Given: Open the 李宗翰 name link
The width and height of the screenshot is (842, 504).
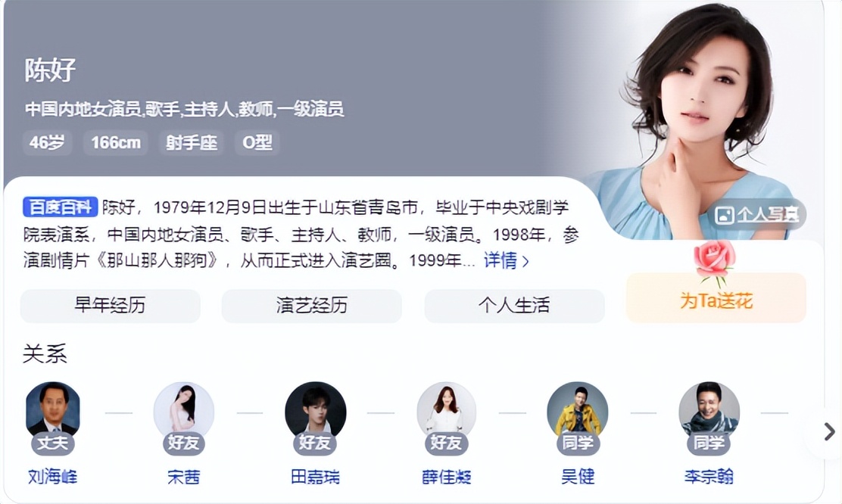Looking at the screenshot, I should click(709, 477).
